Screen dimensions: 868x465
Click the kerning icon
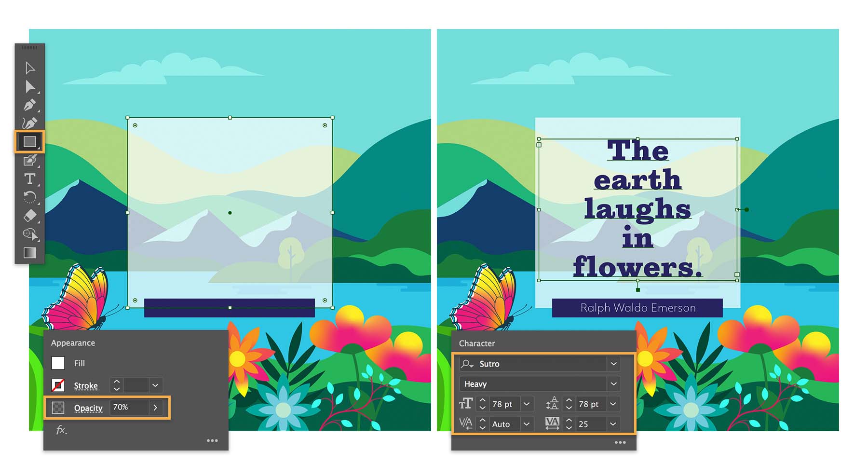pyautogui.click(x=465, y=424)
